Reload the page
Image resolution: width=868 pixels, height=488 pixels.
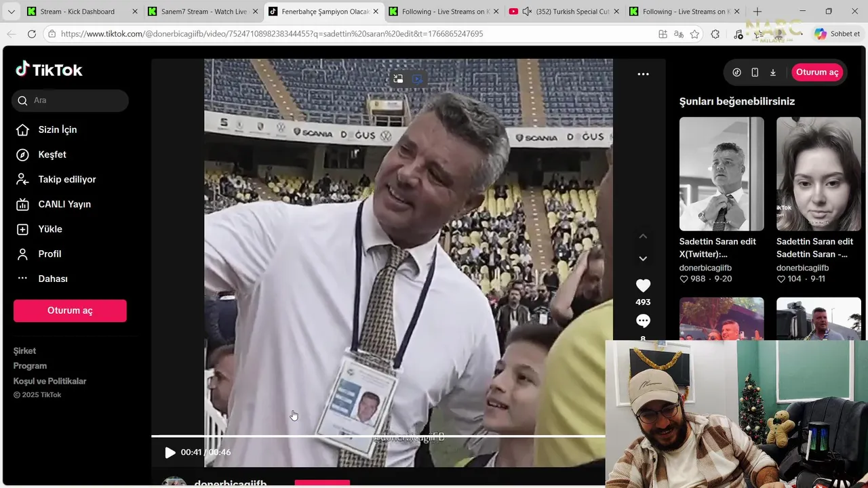(32, 34)
